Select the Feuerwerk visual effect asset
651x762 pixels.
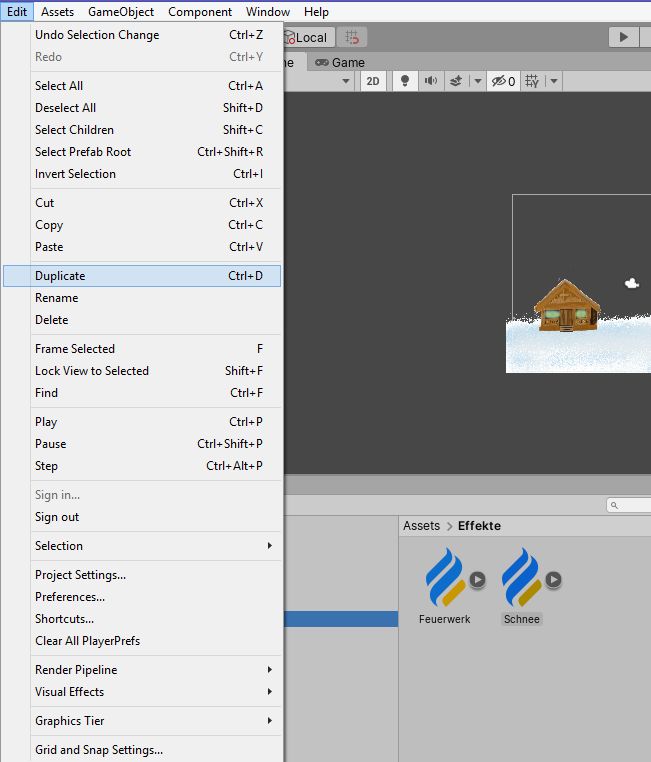[x=444, y=580]
